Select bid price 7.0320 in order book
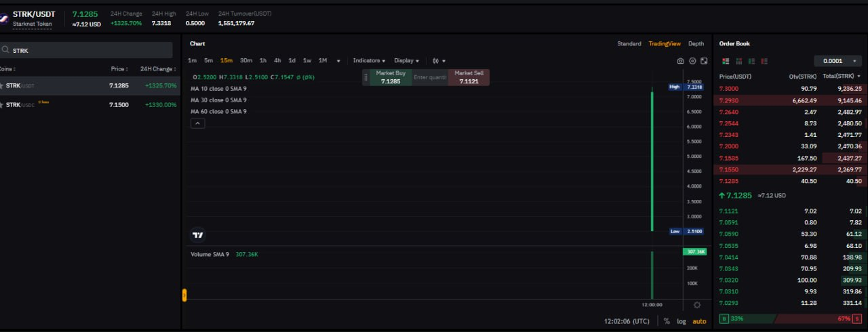The width and height of the screenshot is (868, 332). [x=729, y=280]
